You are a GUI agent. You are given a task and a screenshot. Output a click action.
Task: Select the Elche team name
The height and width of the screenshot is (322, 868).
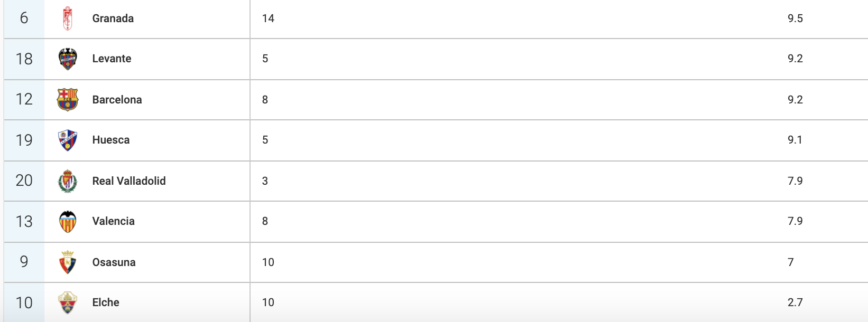coord(106,302)
